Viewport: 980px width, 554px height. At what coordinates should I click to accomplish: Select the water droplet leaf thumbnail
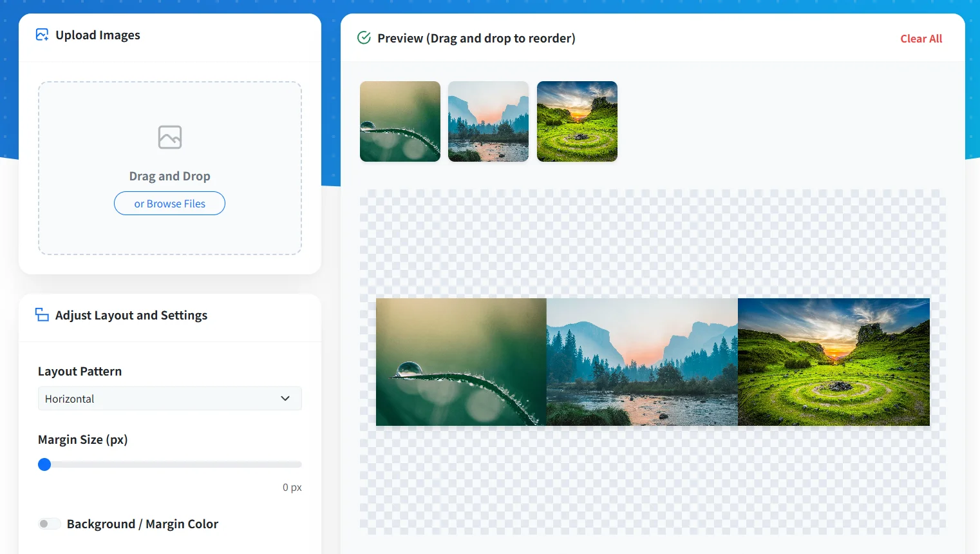tap(400, 121)
